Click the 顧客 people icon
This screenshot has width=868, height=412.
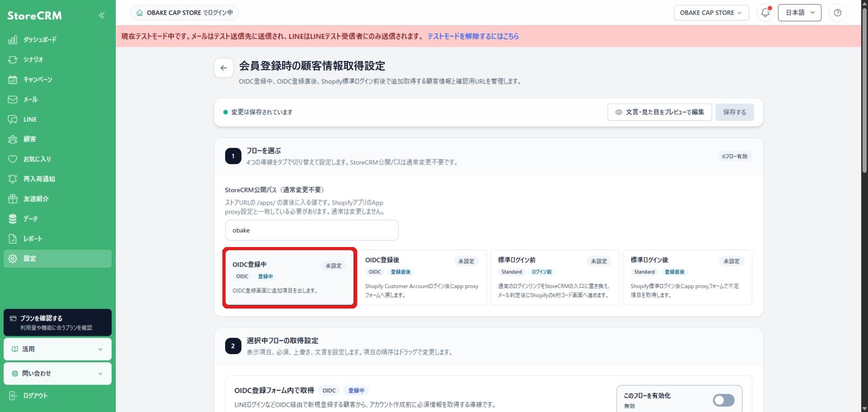pyautogui.click(x=13, y=139)
